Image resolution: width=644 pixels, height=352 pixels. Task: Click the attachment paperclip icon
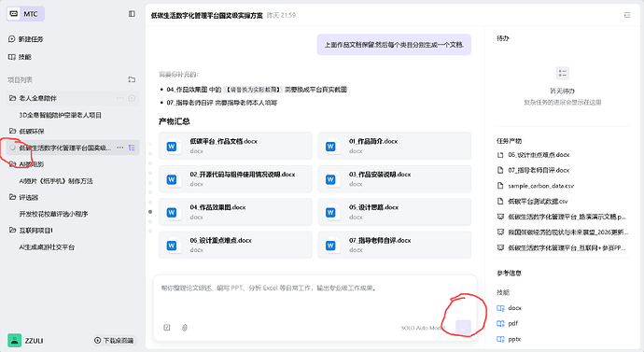185,328
